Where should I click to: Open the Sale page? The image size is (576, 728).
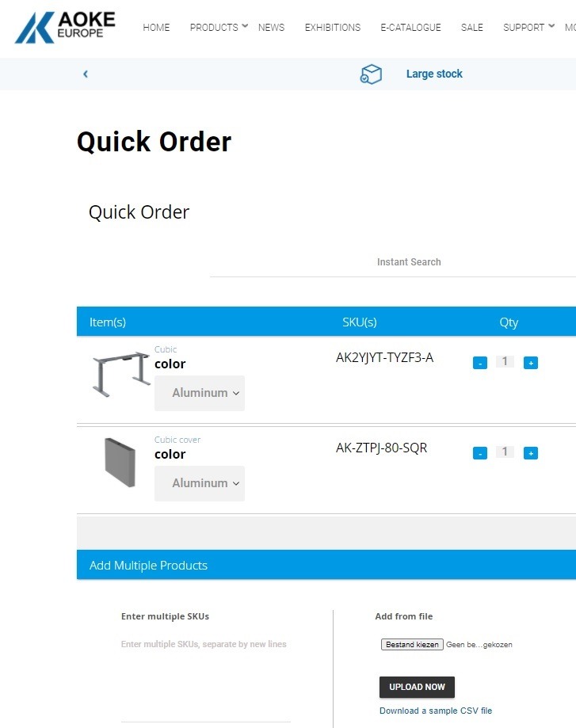(471, 28)
